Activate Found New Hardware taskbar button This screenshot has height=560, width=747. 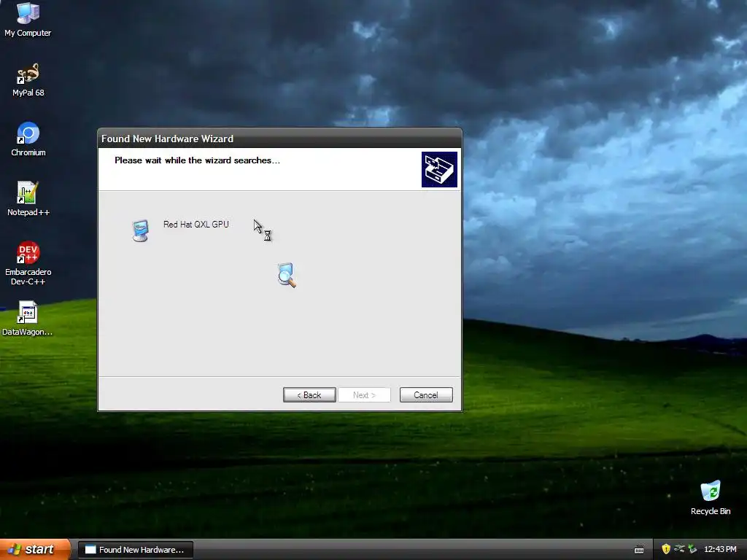click(135, 550)
